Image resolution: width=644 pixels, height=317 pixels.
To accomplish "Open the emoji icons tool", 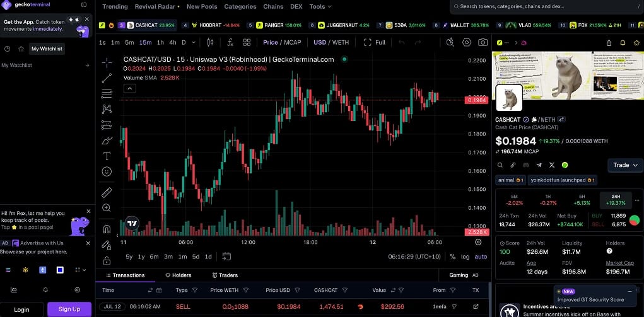I will 107,171.
